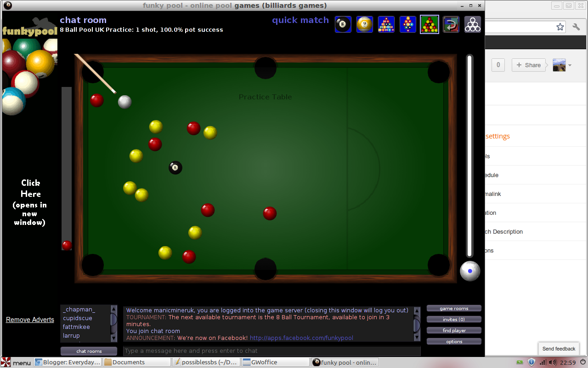Switch to the possiblessbs taskbar window
This screenshot has height=368, width=588.
(206, 362)
